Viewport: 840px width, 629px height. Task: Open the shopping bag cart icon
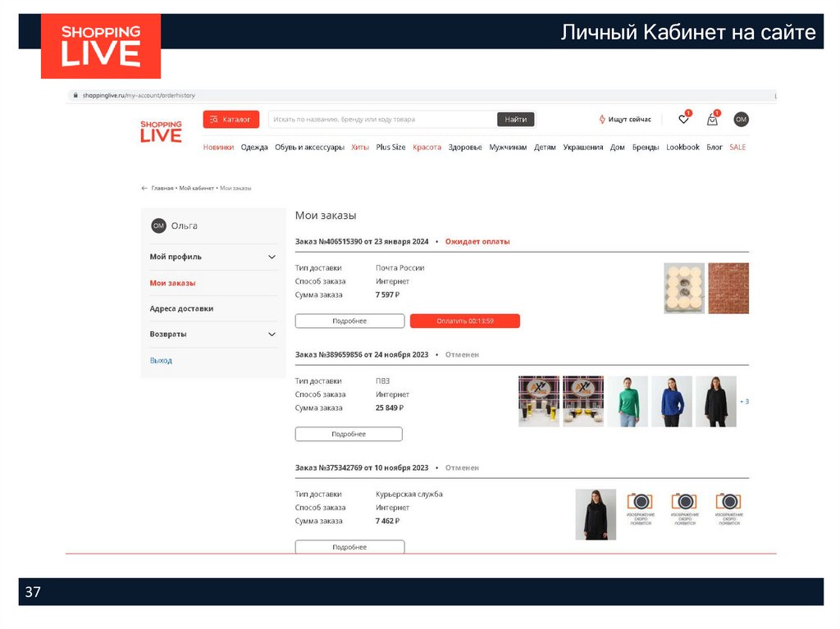(712, 119)
